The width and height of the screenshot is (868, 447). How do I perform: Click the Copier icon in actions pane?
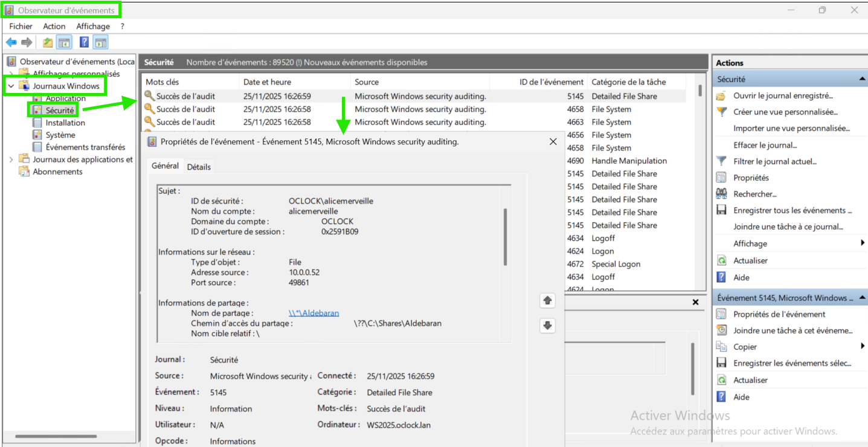click(x=721, y=347)
